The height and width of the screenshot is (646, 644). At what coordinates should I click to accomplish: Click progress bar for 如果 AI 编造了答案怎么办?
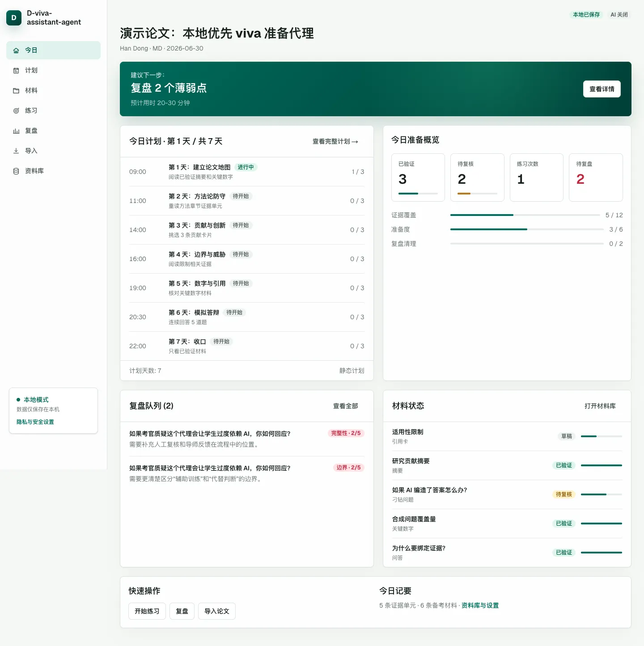click(602, 494)
